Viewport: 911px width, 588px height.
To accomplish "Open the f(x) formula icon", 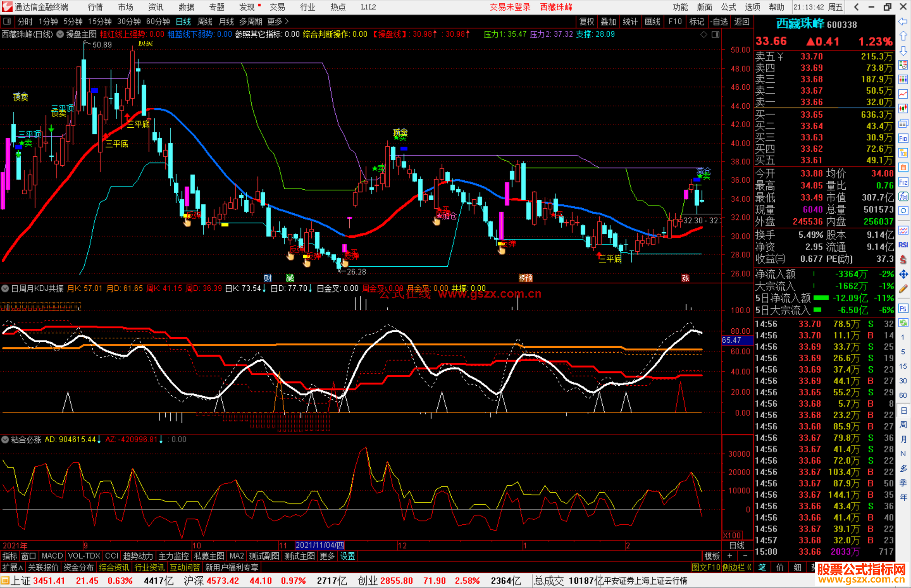I will [x=903, y=196].
